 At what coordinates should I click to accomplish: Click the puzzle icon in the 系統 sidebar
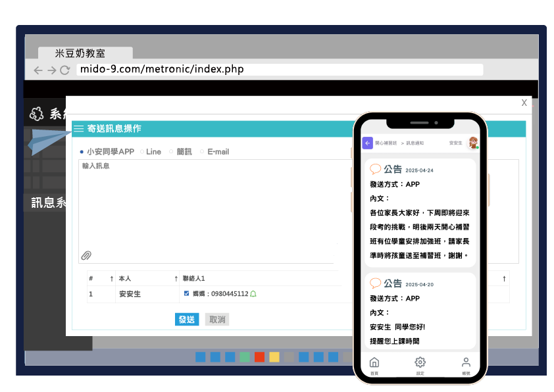coord(35,113)
